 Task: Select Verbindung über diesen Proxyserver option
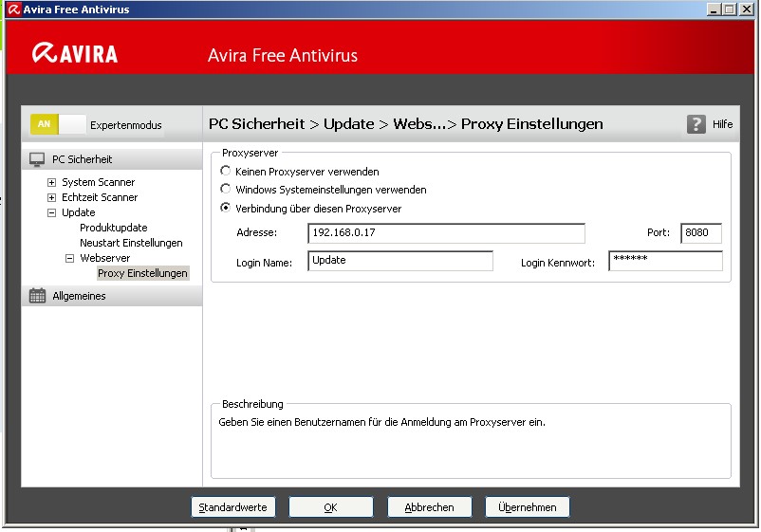click(x=225, y=208)
